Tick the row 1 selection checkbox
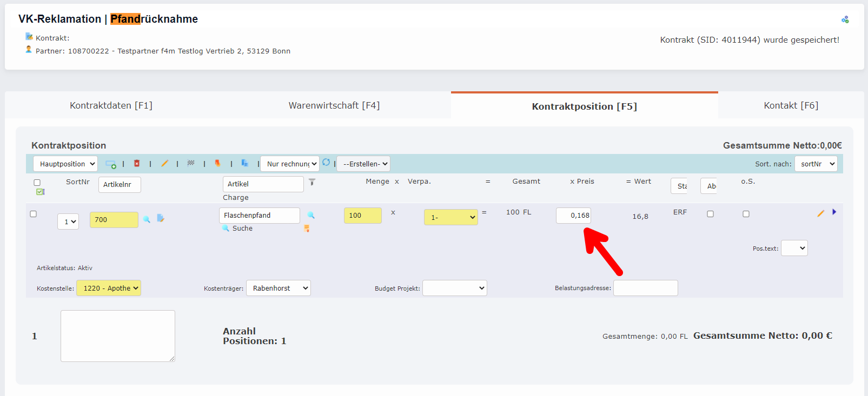Screen dimensions: 868x396 pos(34,214)
